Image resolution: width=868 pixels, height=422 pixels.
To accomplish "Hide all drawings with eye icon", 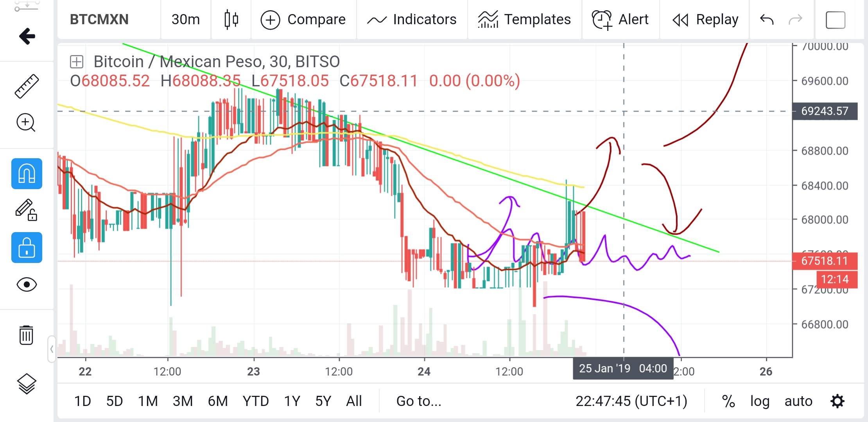I will point(27,284).
